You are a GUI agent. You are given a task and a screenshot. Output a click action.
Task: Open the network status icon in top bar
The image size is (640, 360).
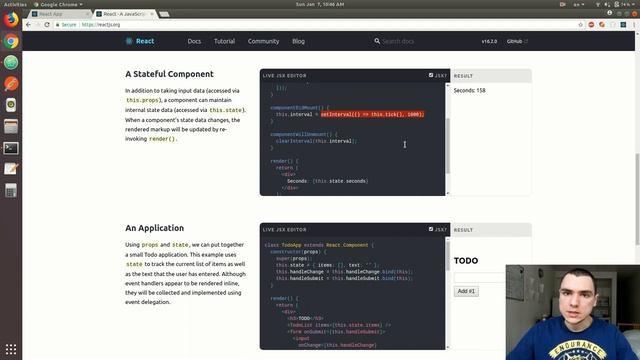[x=598, y=4]
